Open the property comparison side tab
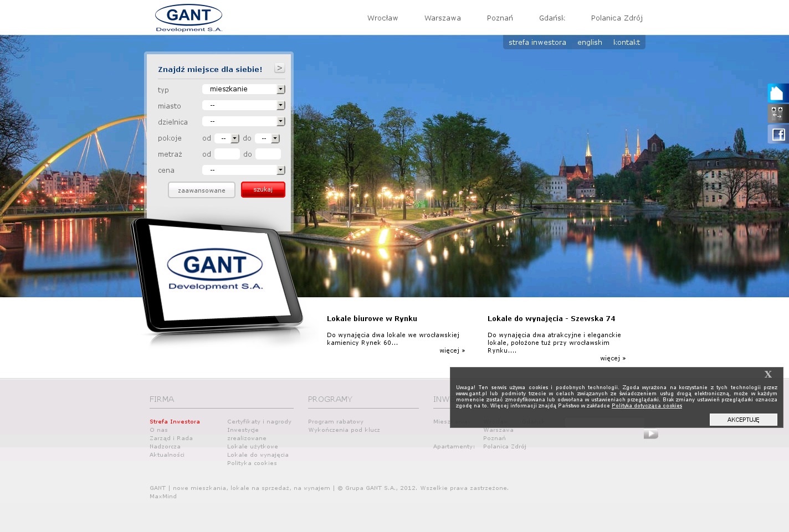Screen dimensions: 789x532 click(x=778, y=113)
